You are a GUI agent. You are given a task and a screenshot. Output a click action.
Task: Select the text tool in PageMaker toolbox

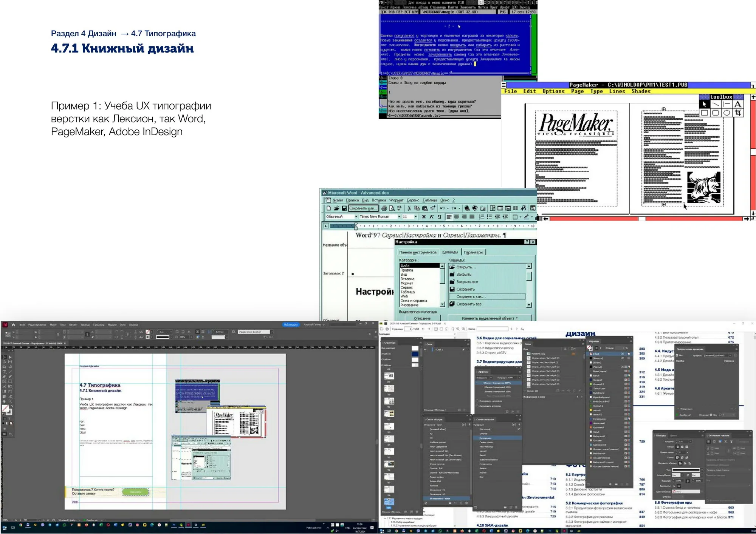coord(737,105)
